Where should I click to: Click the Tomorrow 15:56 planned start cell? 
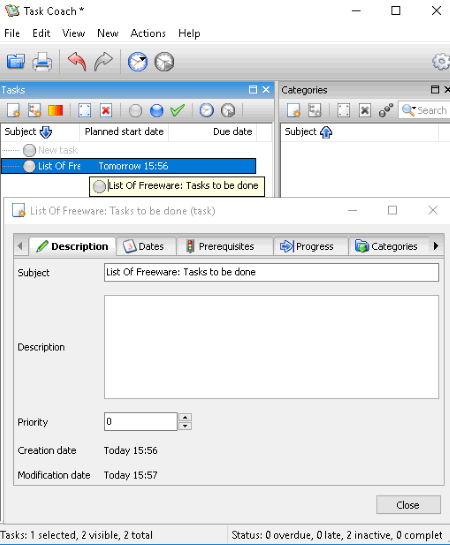pyautogui.click(x=133, y=166)
